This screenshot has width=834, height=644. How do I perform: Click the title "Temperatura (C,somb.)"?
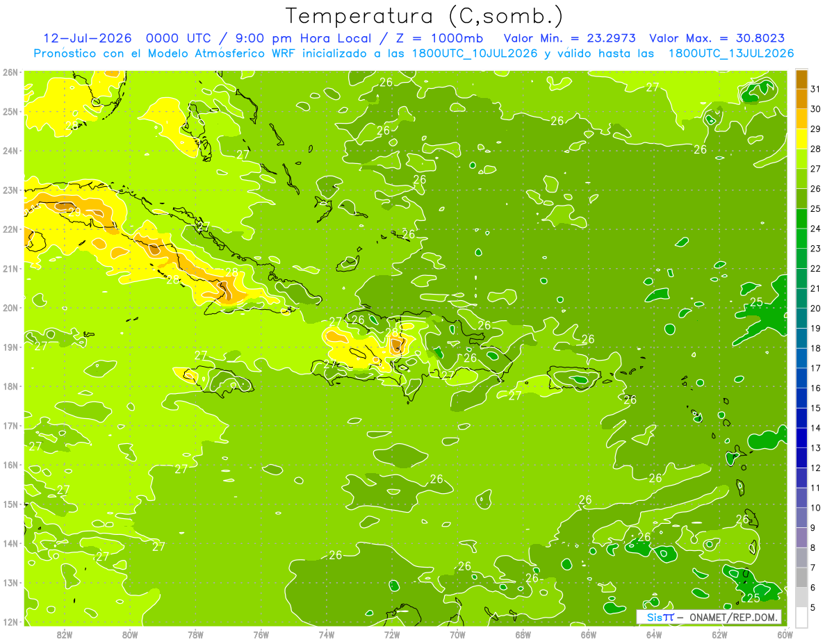[x=424, y=15]
